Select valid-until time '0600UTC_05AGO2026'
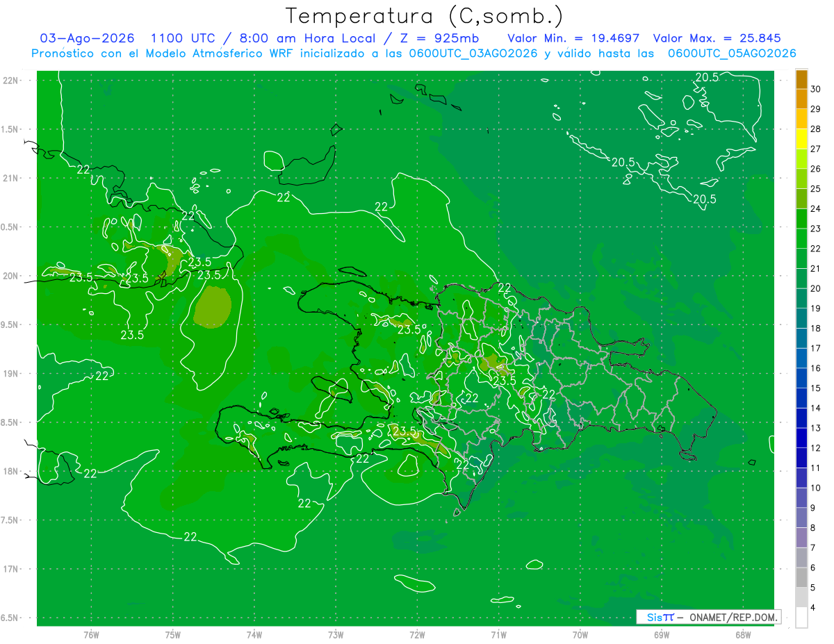Viewport: 834px width, 644px height. pos(732,53)
